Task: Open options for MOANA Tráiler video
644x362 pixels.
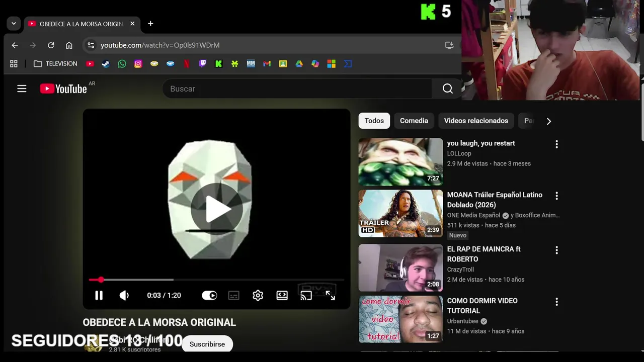Action: coord(556,196)
